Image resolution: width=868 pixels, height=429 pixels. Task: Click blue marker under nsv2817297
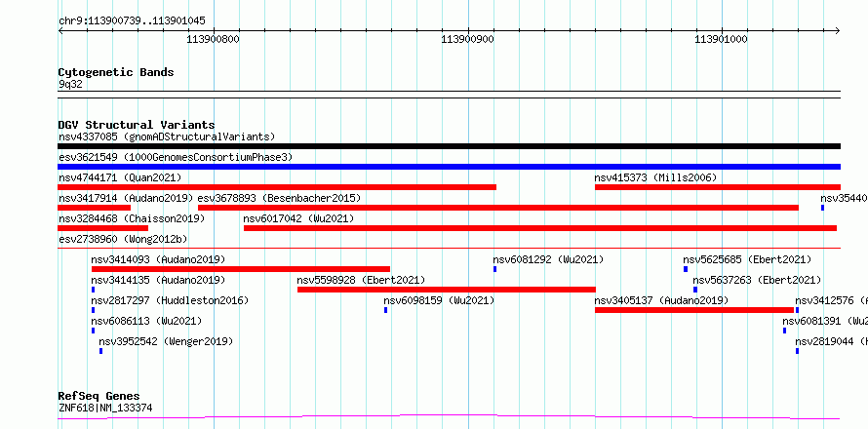[x=93, y=310]
